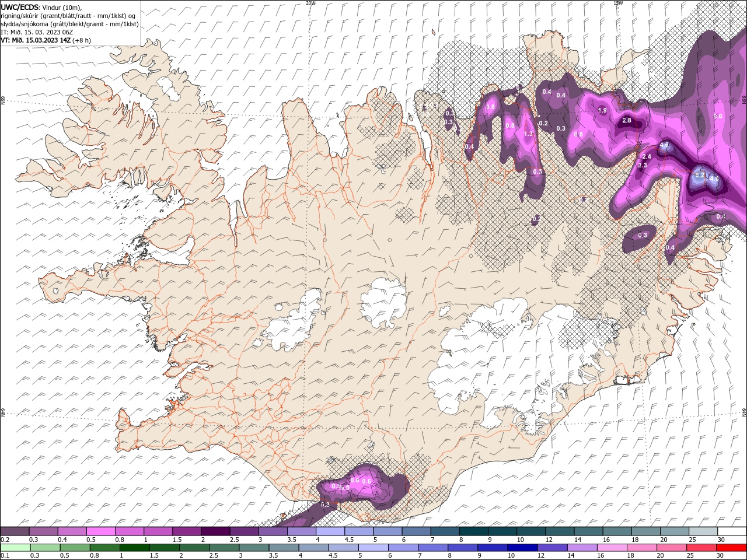The height and width of the screenshot is (560, 747).
Task: Click the 'slydda/snjókoma' legend description line
Action: click(69, 24)
